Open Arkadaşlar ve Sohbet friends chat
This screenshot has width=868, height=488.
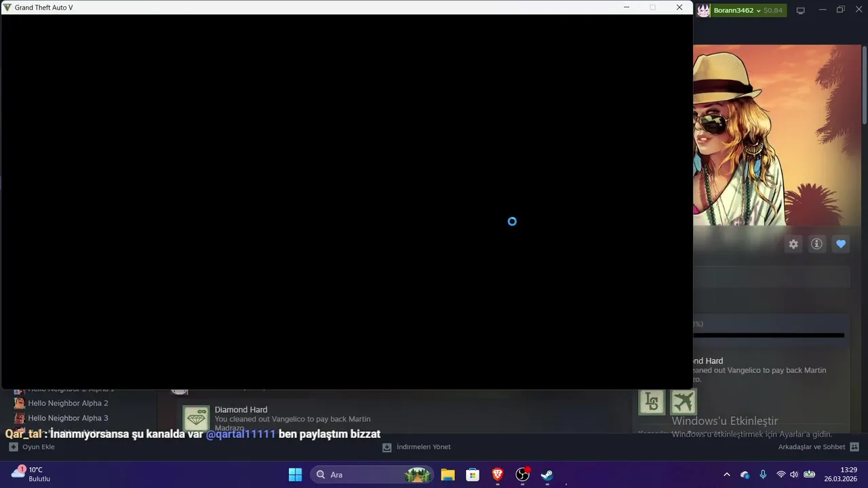tap(818, 447)
